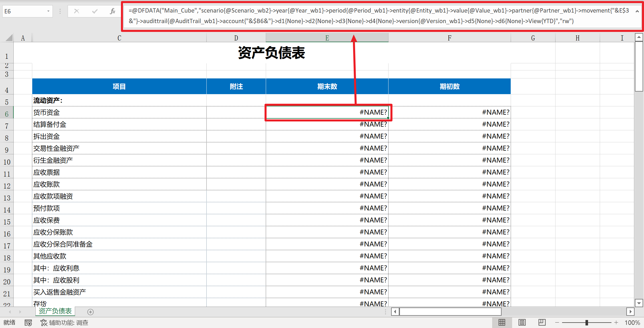Click the cancel X formula icon
The image size is (644, 328).
(x=77, y=11)
